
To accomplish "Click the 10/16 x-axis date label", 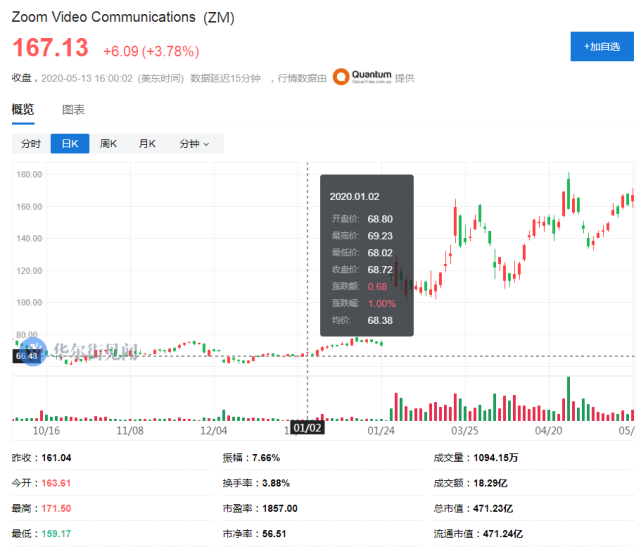I will point(46,430).
